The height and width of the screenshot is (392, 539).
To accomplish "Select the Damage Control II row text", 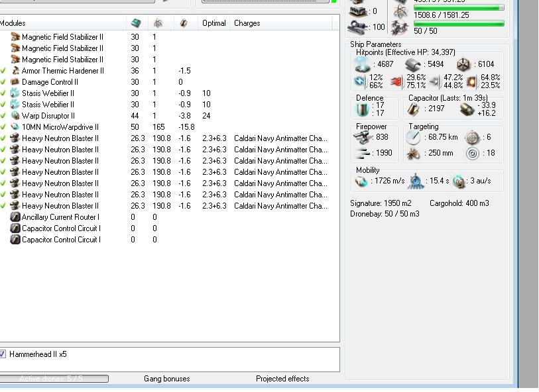I will (50, 82).
